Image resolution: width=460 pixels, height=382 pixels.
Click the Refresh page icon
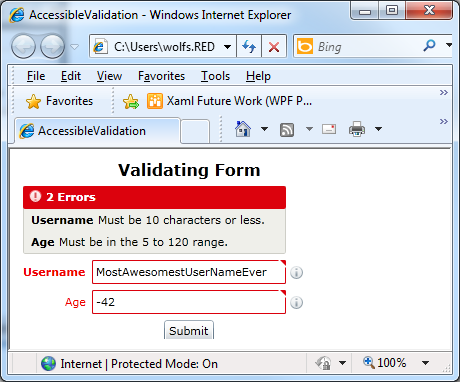tap(249, 47)
